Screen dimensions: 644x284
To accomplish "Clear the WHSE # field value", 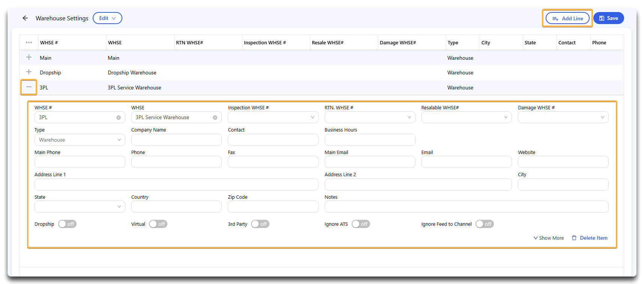I will pos(119,118).
